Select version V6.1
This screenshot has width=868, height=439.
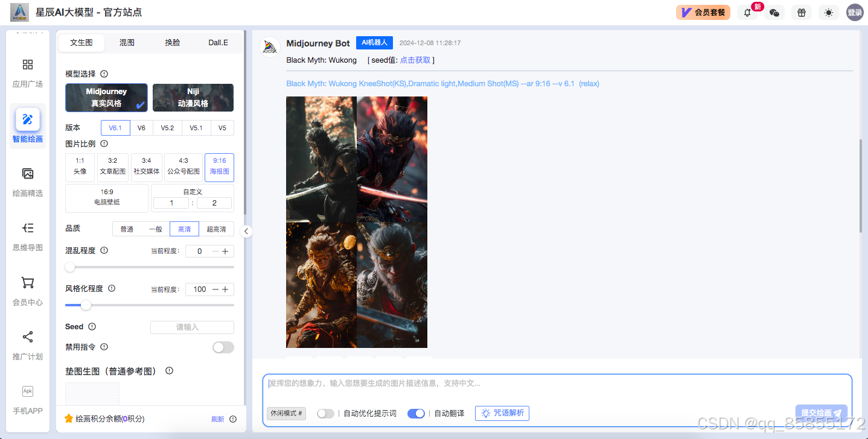point(115,128)
